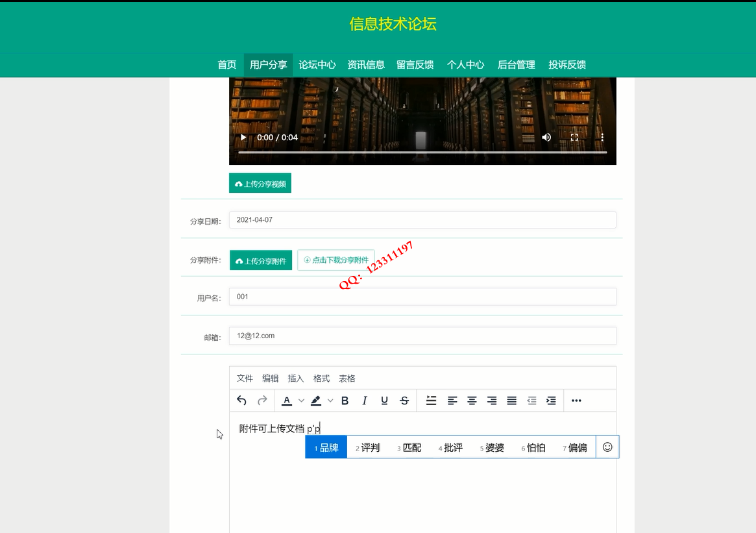
Task: Apply background highlight color
Action: (x=316, y=401)
